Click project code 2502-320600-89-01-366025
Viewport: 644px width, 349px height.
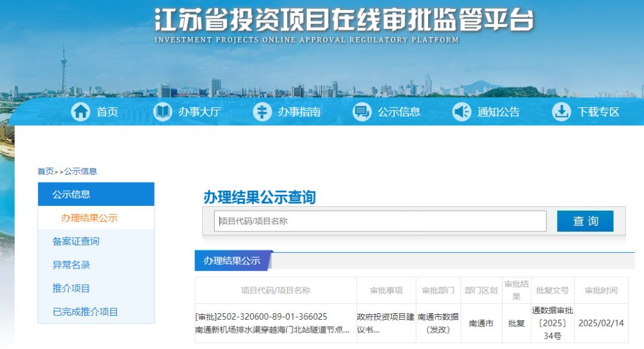272,317
